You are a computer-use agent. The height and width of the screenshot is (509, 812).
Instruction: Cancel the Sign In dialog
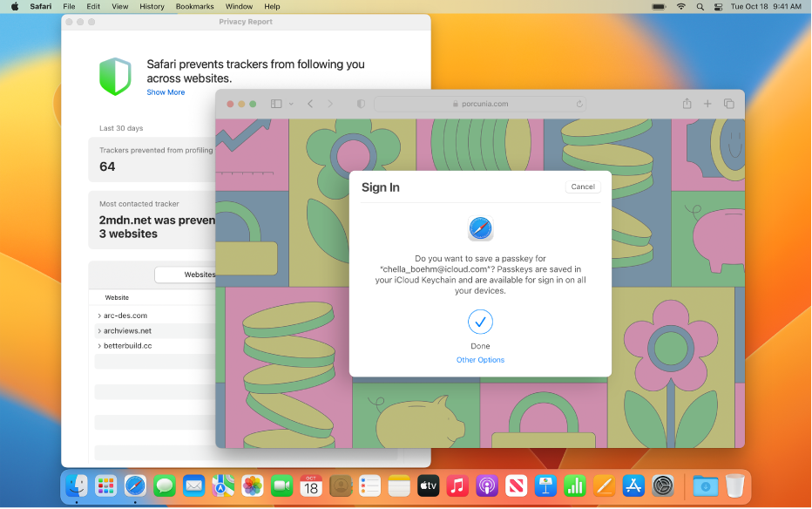pos(582,186)
